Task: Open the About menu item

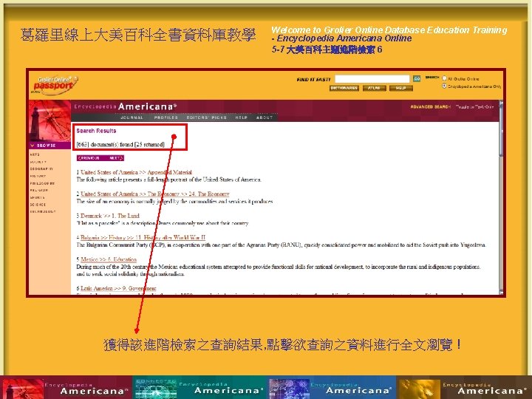Action: pos(265,117)
